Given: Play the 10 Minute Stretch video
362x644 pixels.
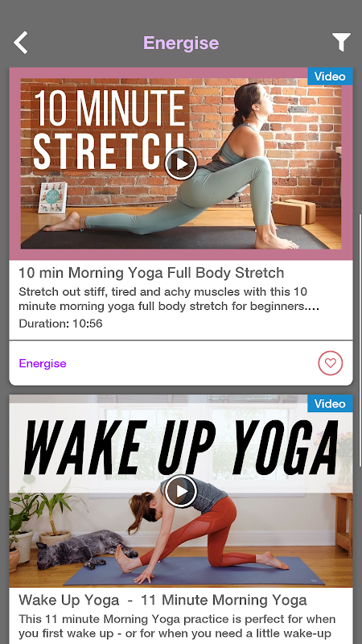Looking at the screenshot, I should pyautogui.click(x=181, y=164).
